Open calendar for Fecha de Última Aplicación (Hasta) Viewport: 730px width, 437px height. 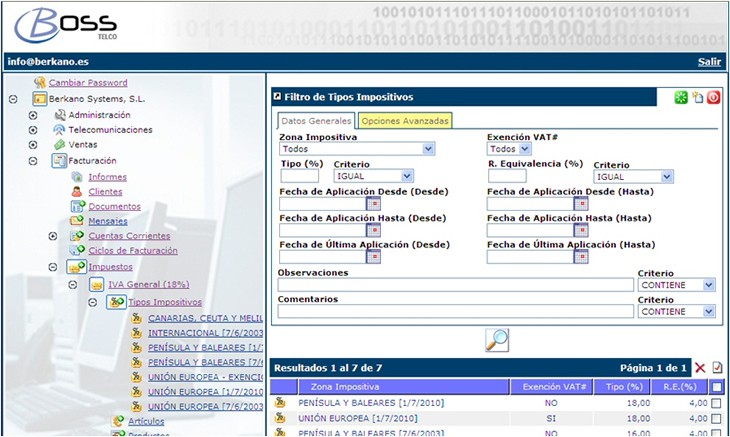point(580,257)
